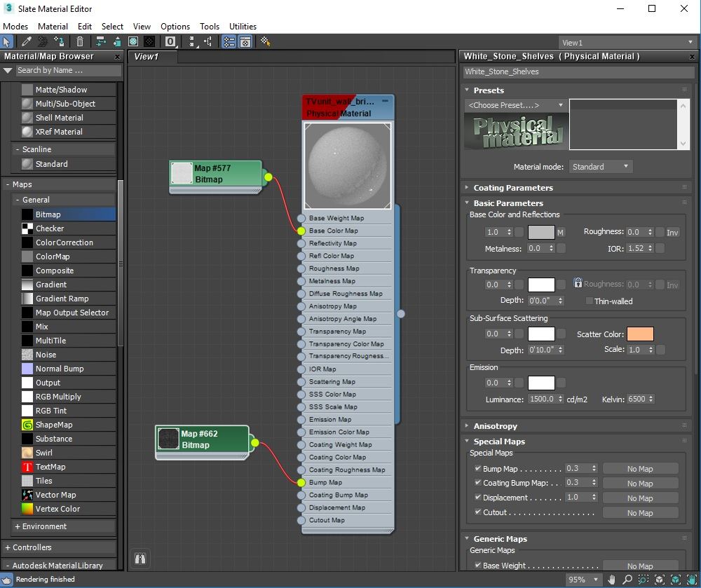This screenshot has width=701, height=588.
Task: Open the Material mode dropdown
Action: 600,167
